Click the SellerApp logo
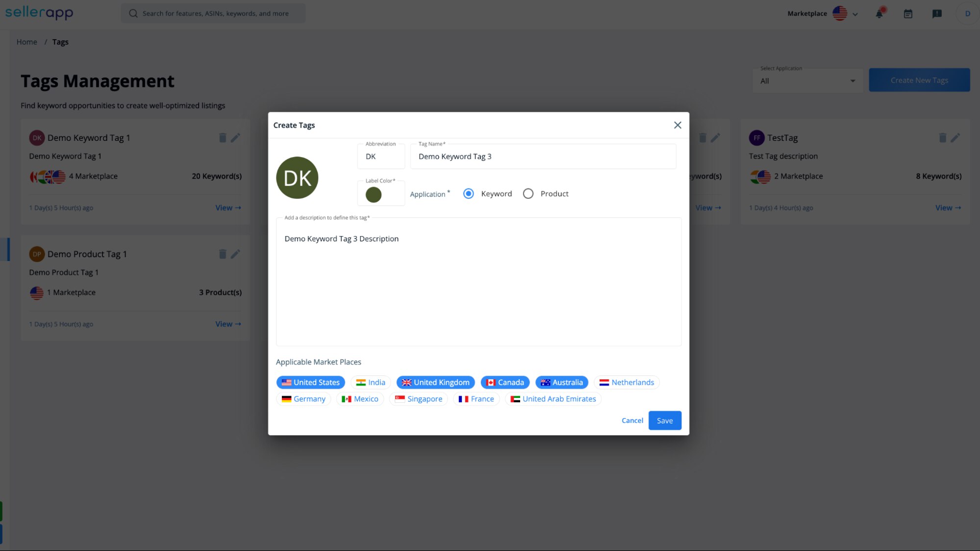This screenshot has height=551, width=980. point(39,12)
